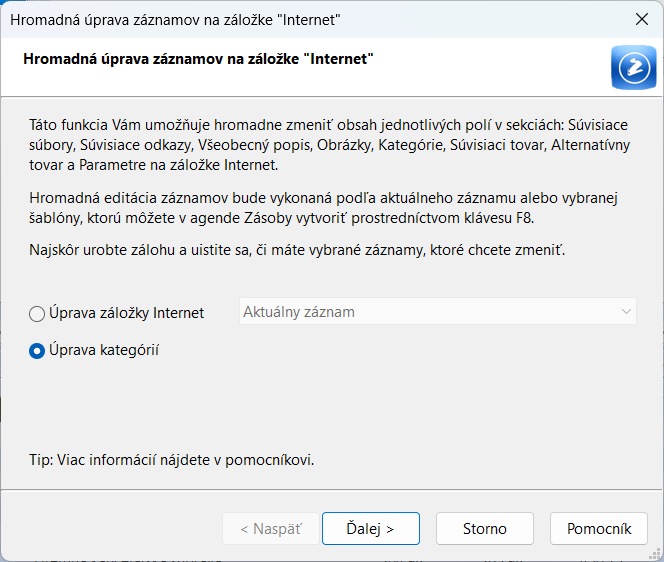Select the Úprava záložky Internet radio button

[37, 313]
